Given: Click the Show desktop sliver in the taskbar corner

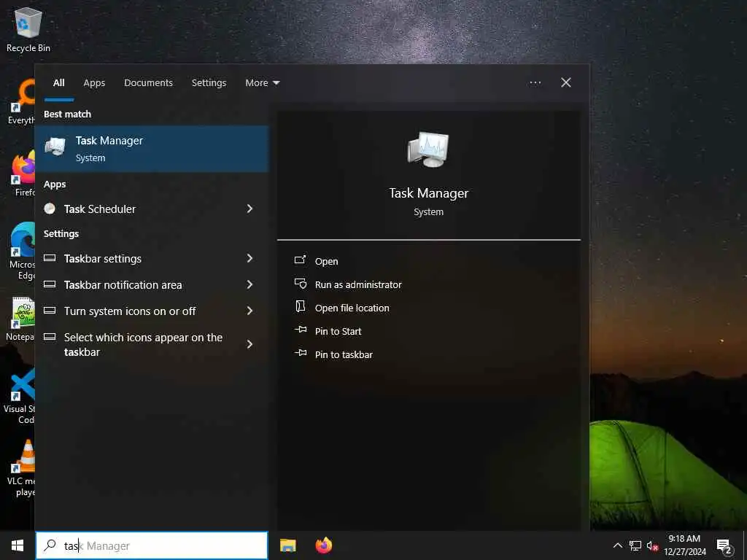Looking at the screenshot, I should coord(745,545).
